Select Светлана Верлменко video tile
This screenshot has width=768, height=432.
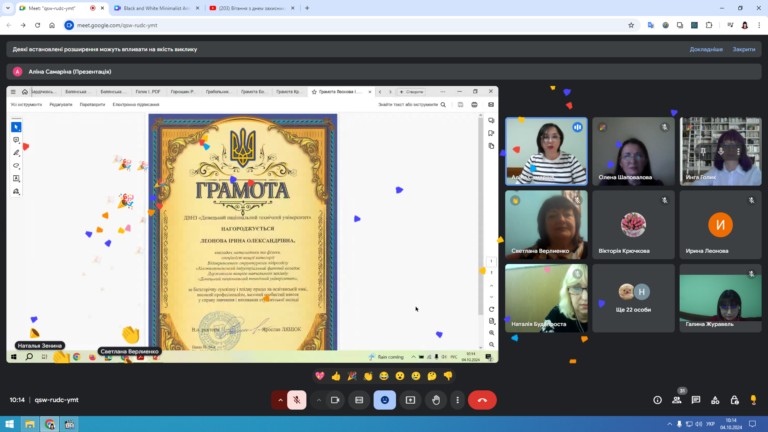(x=546, y=225)
